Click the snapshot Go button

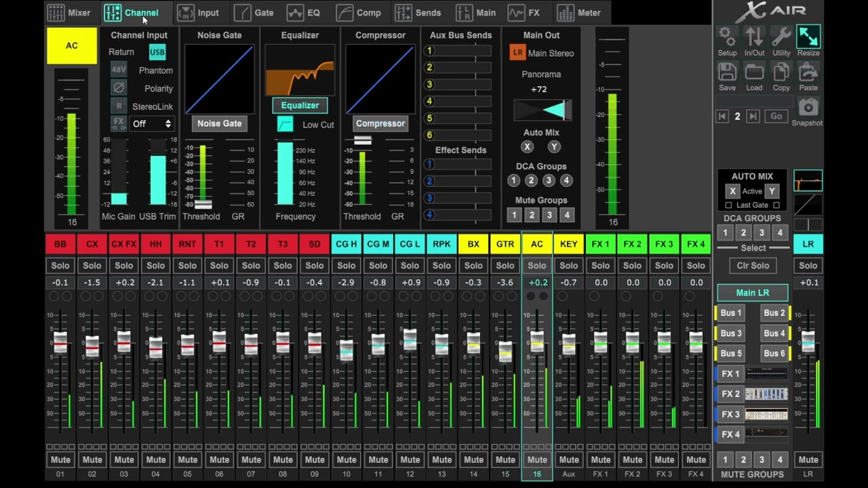pos(776,117)
